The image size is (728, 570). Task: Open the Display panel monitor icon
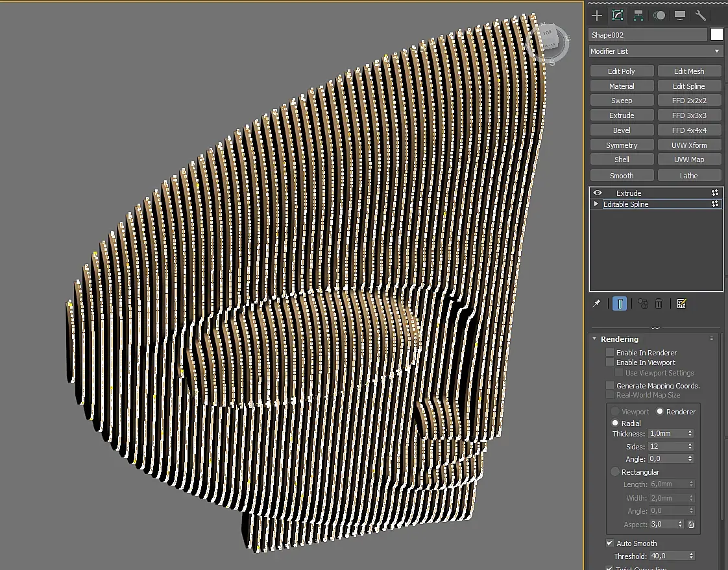pyautogui.click(x=680, y=16)
